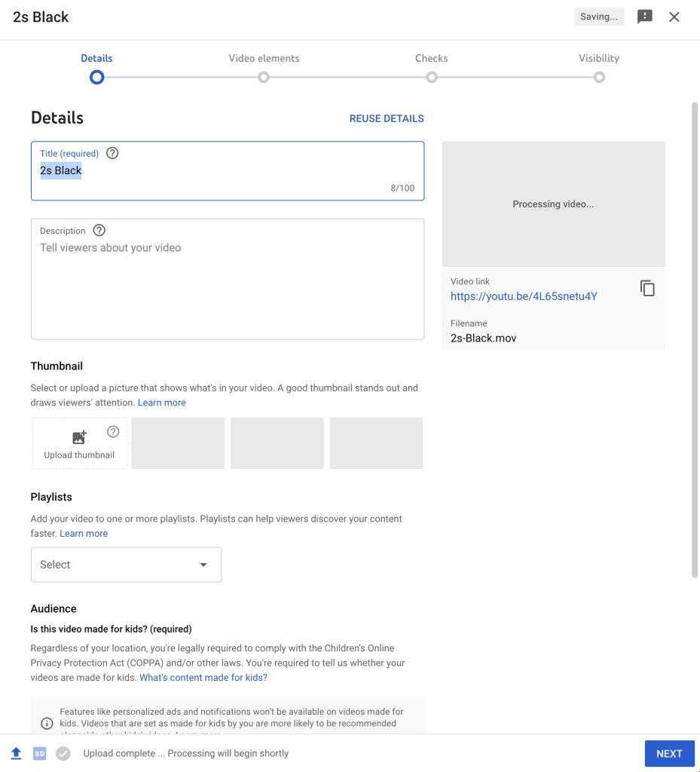Click the NEXT button

(x=669, y=753)
